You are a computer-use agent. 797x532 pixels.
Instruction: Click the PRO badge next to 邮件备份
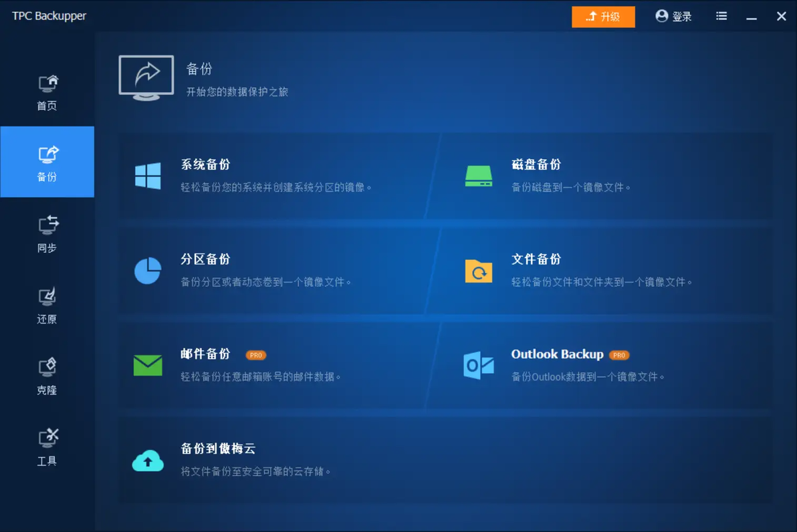click(x=255, y=355)
